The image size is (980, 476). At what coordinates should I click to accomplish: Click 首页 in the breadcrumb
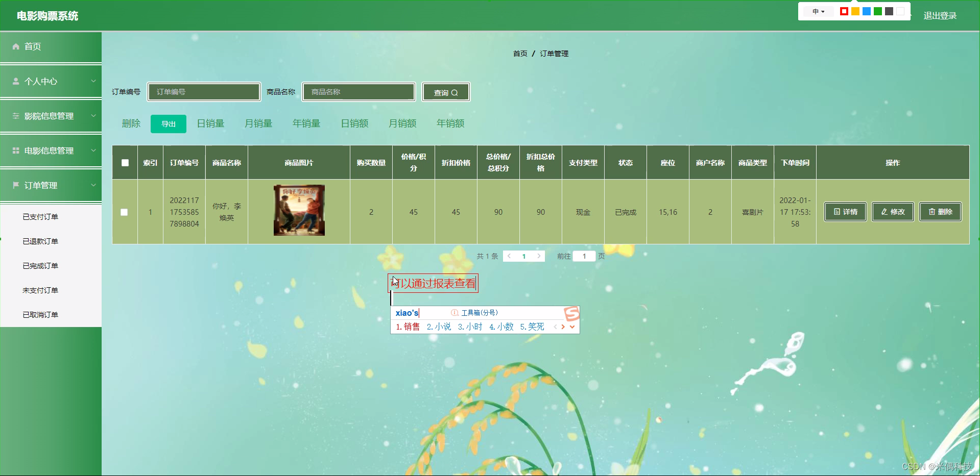(x=520, y=54)
